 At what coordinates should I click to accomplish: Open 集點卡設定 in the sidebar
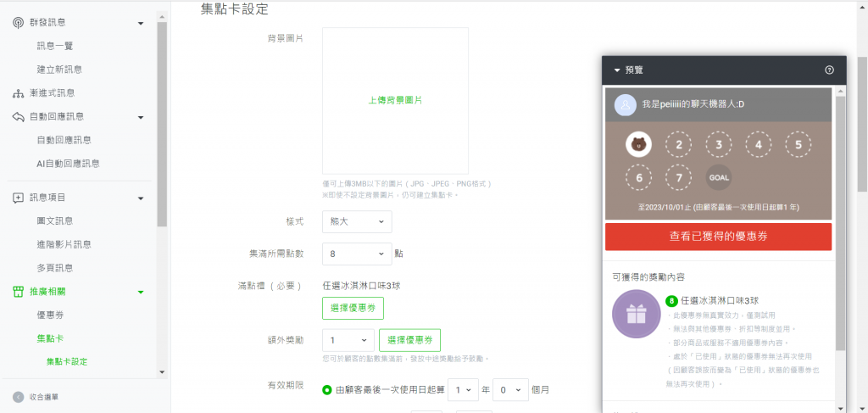pyautogui.click(x=68, y=361)
